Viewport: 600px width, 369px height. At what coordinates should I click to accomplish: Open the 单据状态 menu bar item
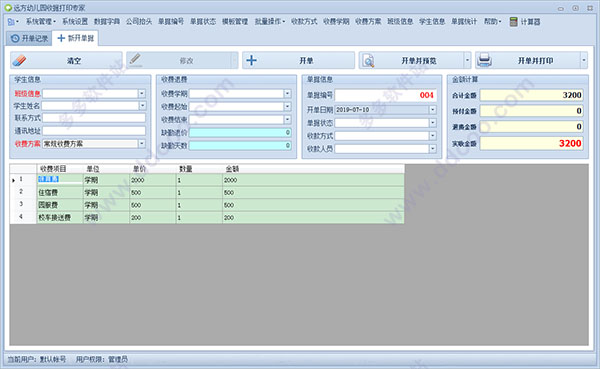[x=203, y=22]
